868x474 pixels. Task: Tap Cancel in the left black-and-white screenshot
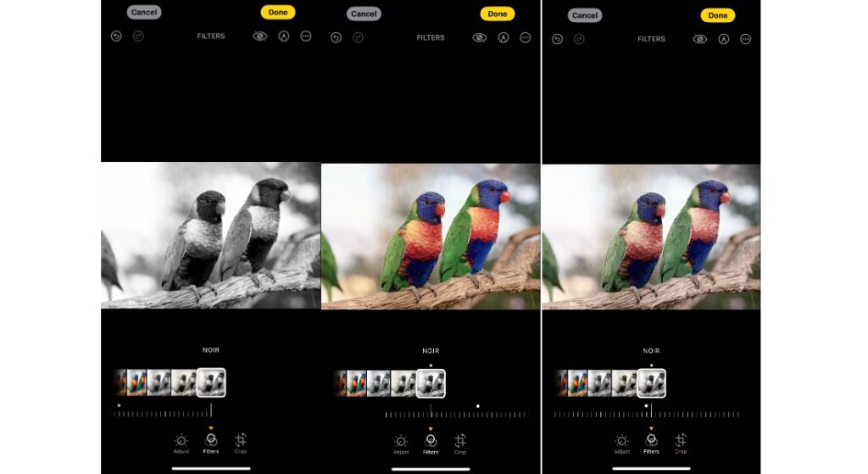pyautogui.click(x=143, y=13)
